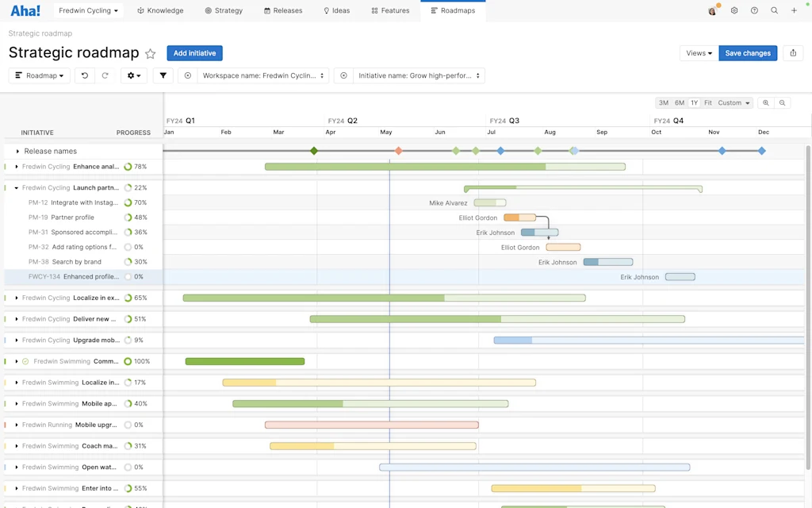Viewport: 812px width, 508px height.
Task: Open the Roadmap type dropdown
Action: pos(40,75)
